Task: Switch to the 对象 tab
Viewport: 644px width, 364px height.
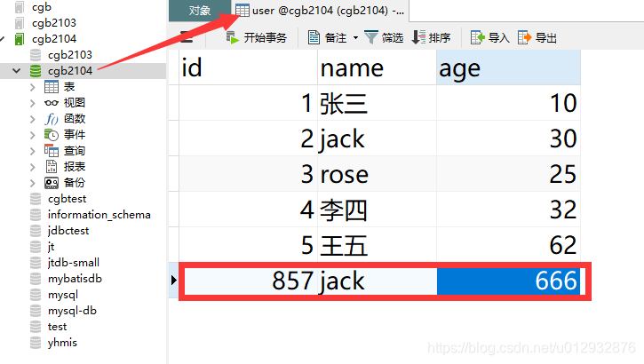Action: pos(200,11)
